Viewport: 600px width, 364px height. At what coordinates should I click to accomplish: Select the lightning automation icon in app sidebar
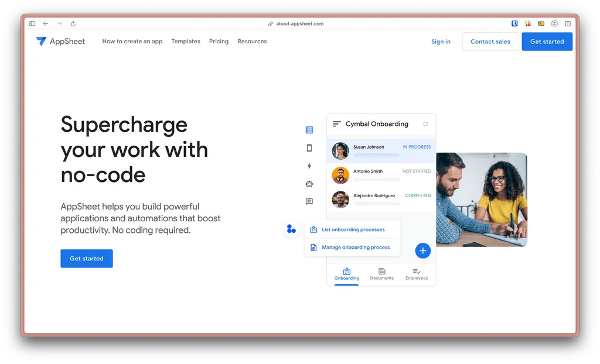[x=309, y=166]
